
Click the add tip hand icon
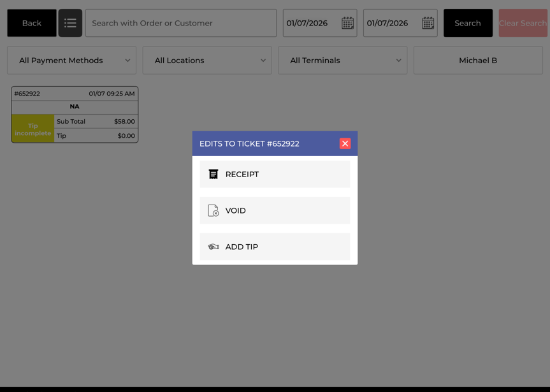(213, 247)
